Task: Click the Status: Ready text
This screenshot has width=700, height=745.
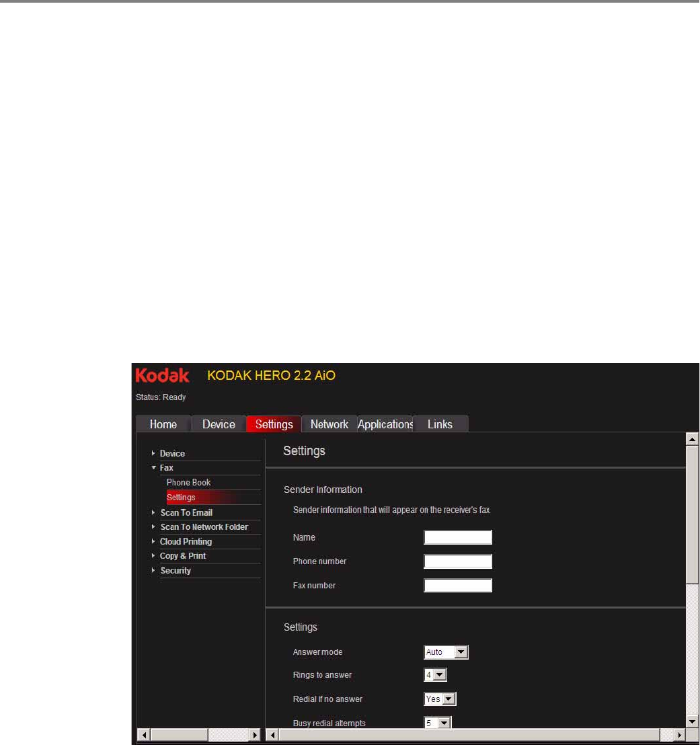Action: (161, 397)
